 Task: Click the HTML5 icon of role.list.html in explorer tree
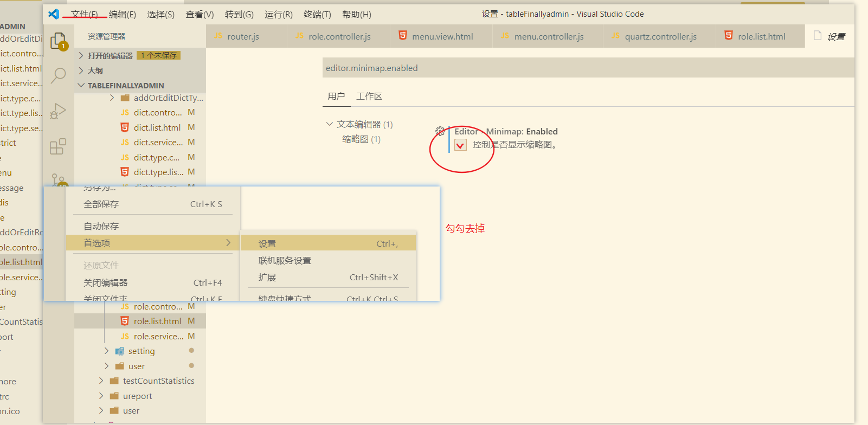point(125,321)
